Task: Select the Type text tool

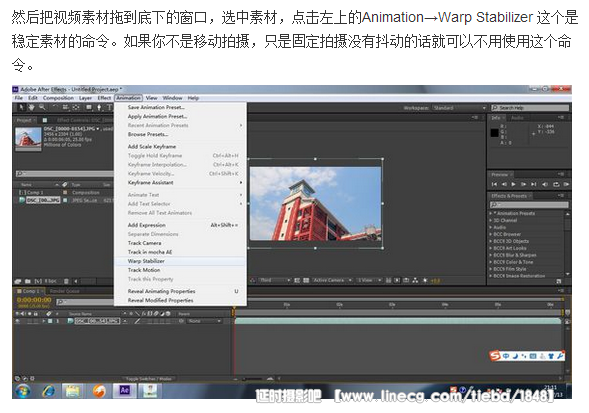Action: click(109, 107)
